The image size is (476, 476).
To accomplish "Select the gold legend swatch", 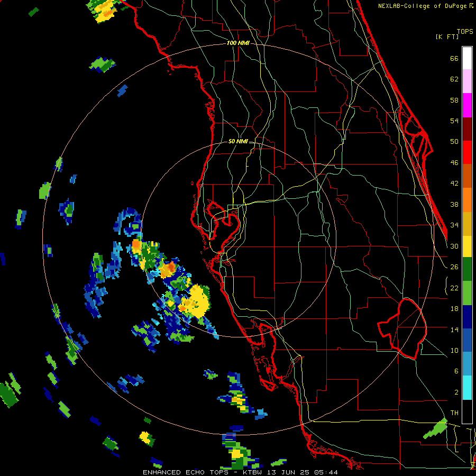I will pos(467,223).
